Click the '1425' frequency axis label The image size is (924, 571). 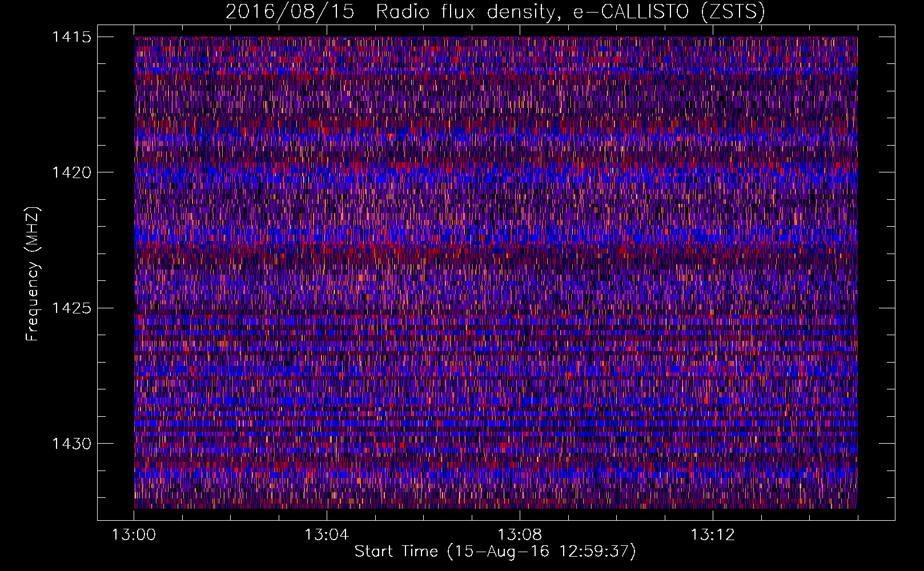71,308
